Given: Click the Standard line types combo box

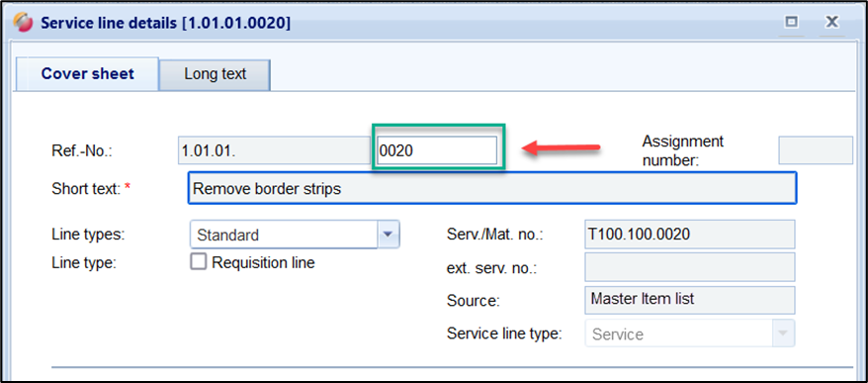Looking at the screenshot, I should click(x=295, y=235).
